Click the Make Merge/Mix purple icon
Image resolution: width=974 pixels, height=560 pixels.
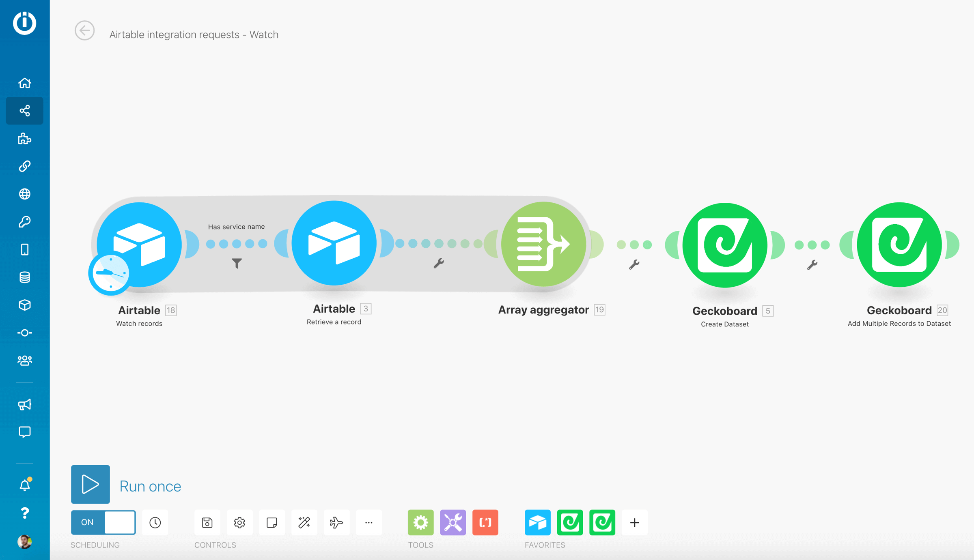[x=454, y=522]
